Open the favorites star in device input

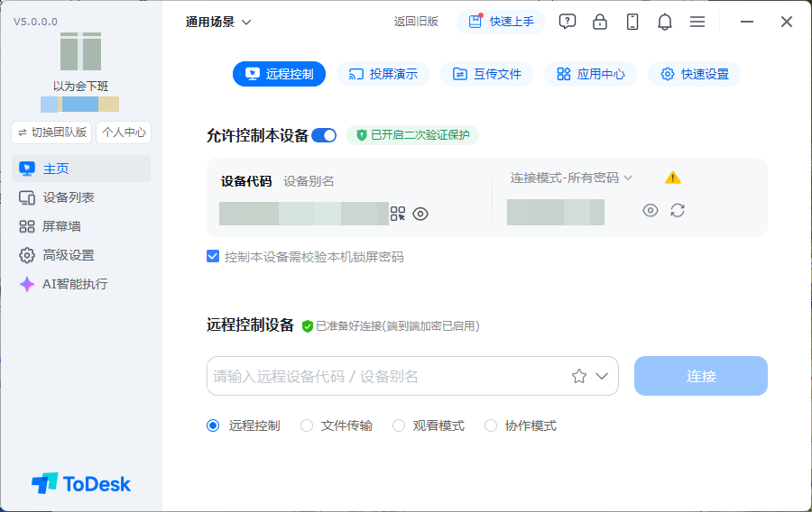coord(579,376)
